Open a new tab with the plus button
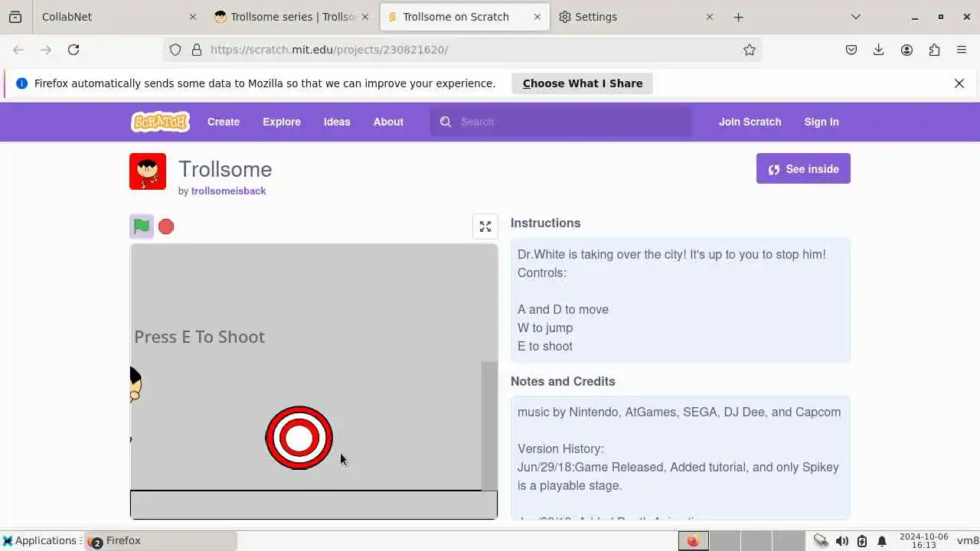980x551 pixels. pyautogui.click(x=738, y=17)
